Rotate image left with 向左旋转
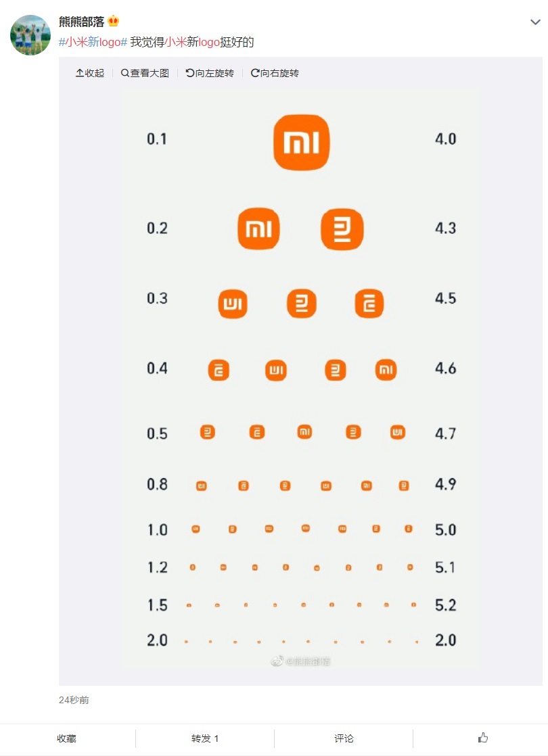The width and height of the screenshot is (548, 756). pyautogui.click(x=210, y=73)
